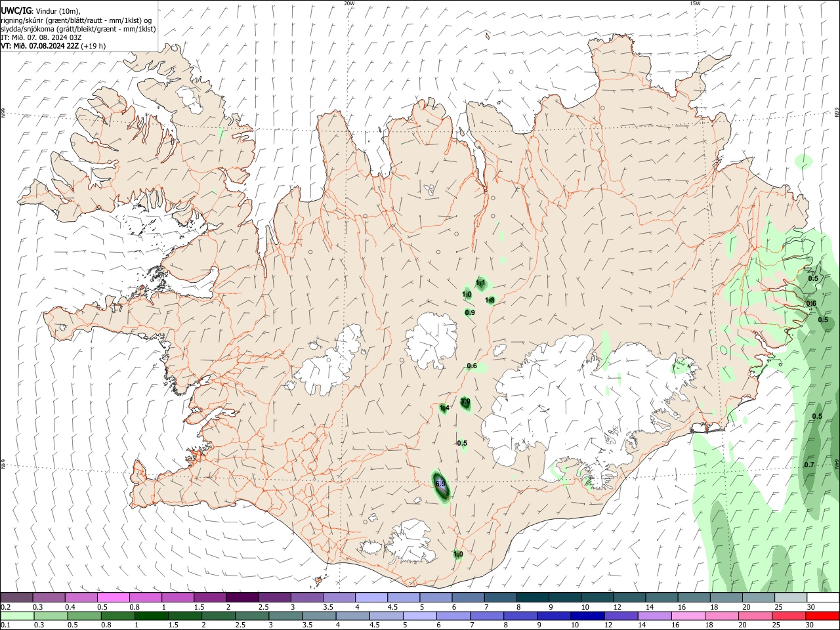Click the 1.3 precipitation label

tap(490, 300)
